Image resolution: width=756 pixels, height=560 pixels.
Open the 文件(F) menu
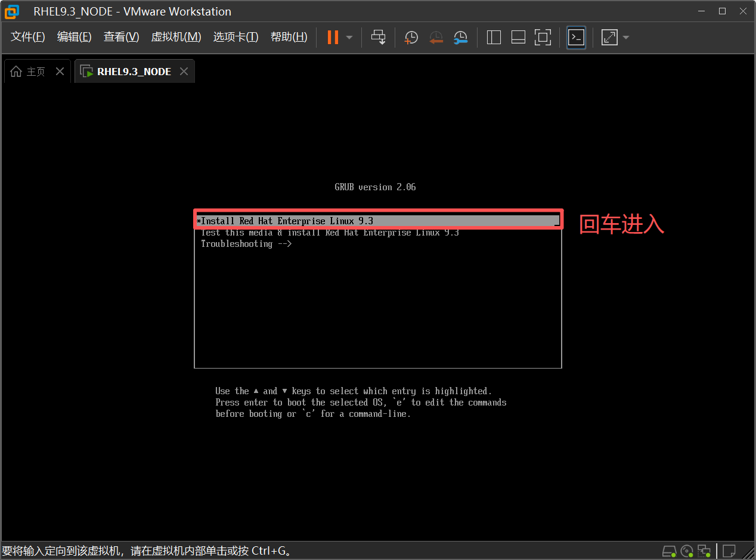(x=28, y=37)
